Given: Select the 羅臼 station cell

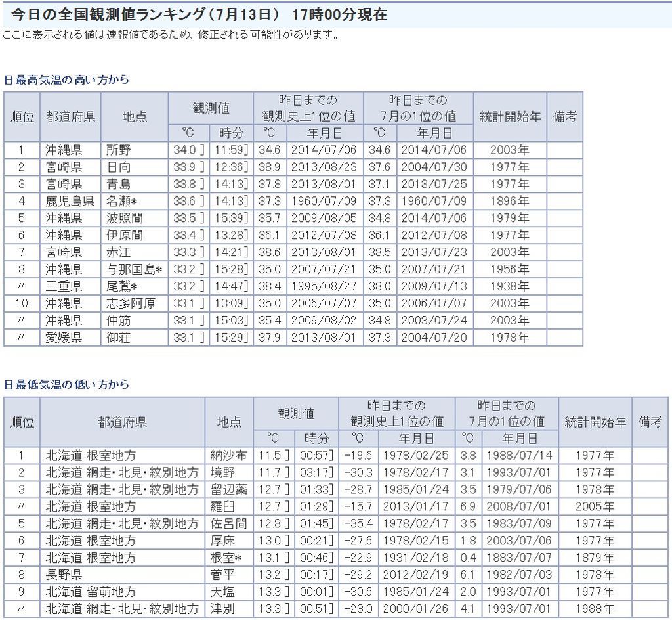Looking at the screenshot, I should [x=223, y=506].
